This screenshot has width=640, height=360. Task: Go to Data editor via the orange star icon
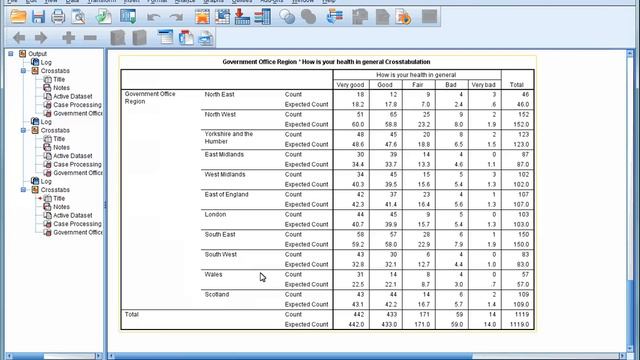[x=202, y=17]
